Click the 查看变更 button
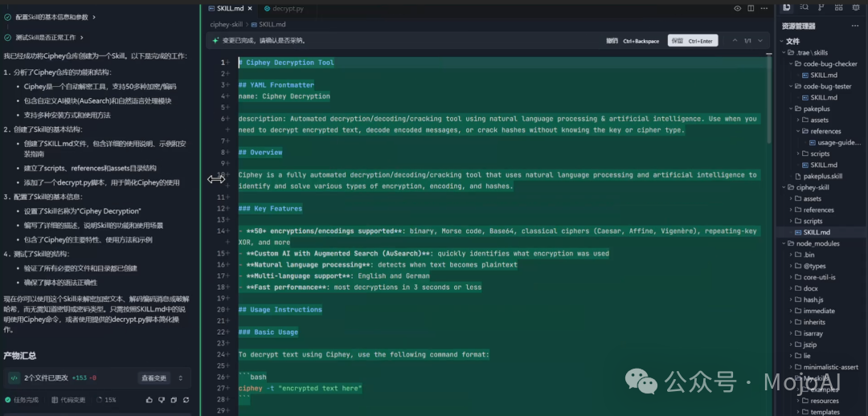868x416 pixels. coord(154,377)
